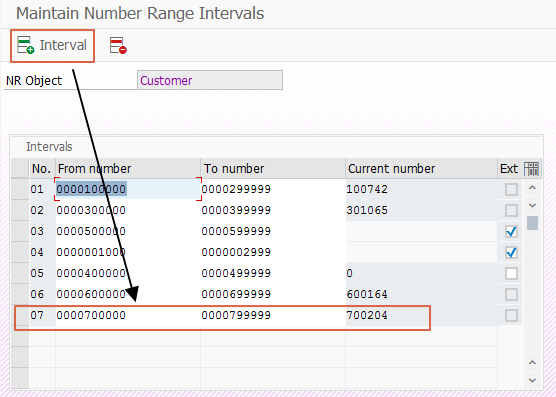Click scroll up arrow at top of scrollbar
This screenshot has height=397, width=556.
[532, 188]
